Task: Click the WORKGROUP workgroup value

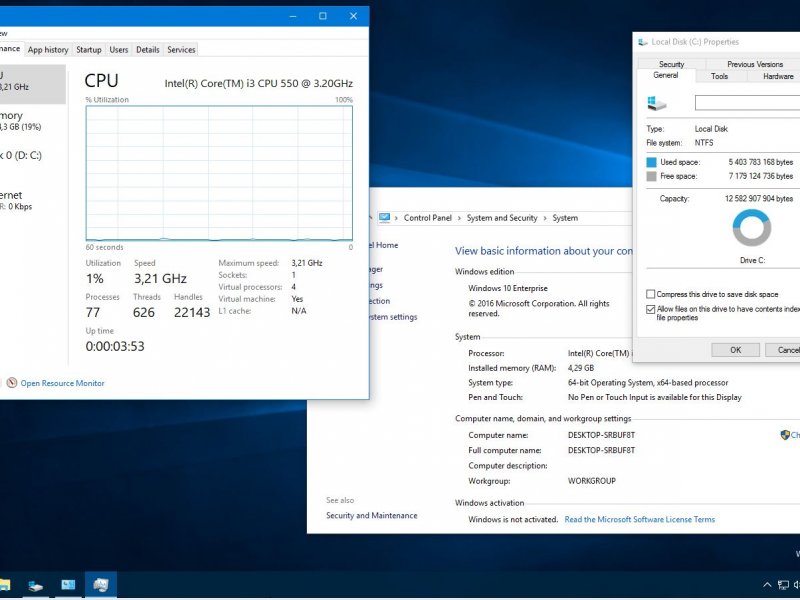Action: pyautogui.click(x=592, y=481)
